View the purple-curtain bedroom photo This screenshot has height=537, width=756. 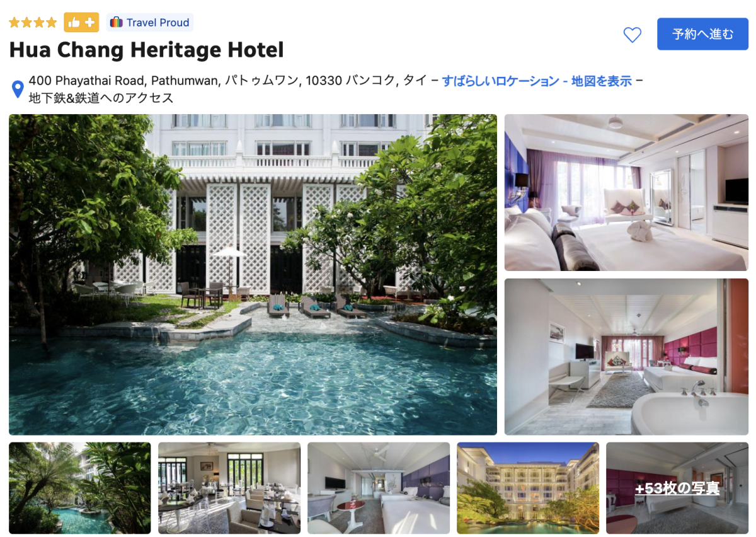point(626,192)
